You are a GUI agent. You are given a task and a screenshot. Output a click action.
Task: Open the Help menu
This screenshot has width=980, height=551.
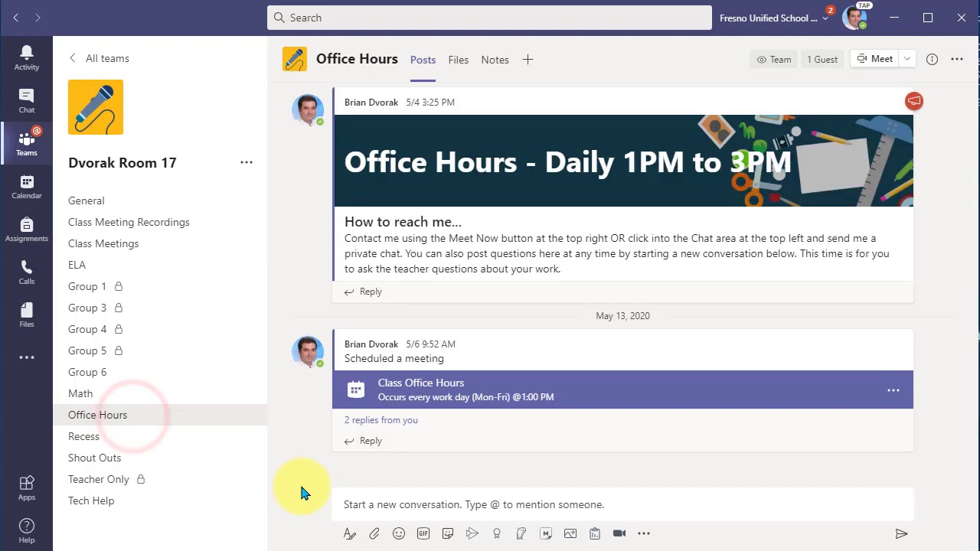[26, 531]
